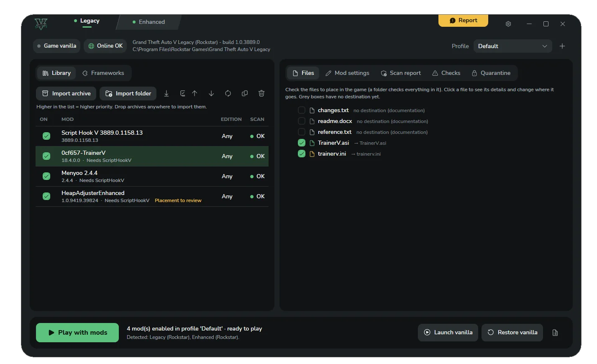Screen dimensions: 597x364
Task: Select the Legacy edition tab
Action: click(x=87, y=21)
